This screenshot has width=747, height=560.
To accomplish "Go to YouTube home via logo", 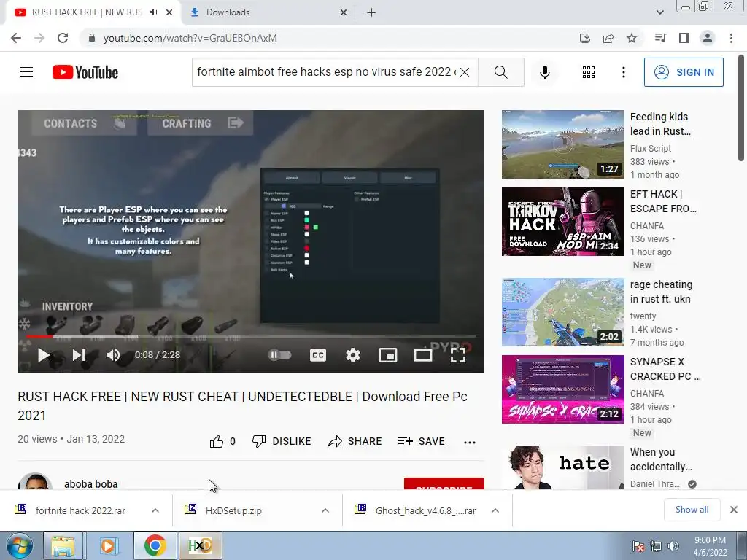I will 85,72.
